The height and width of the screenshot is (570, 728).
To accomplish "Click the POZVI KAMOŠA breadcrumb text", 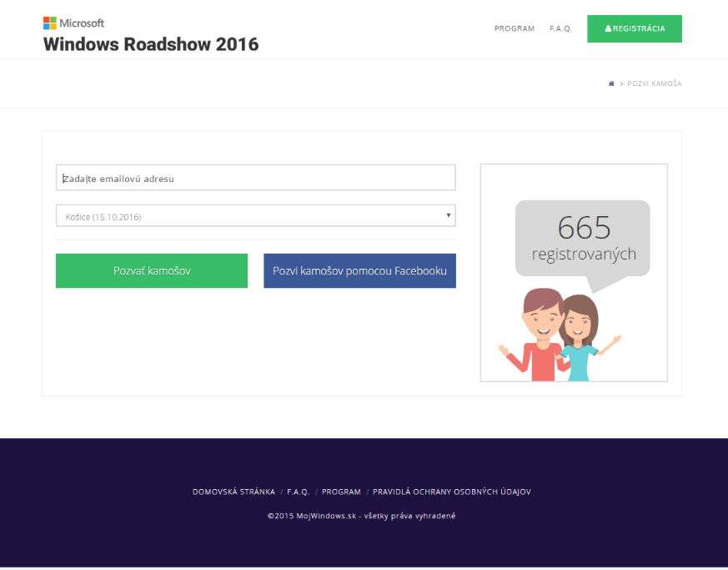I will (654, 83).
